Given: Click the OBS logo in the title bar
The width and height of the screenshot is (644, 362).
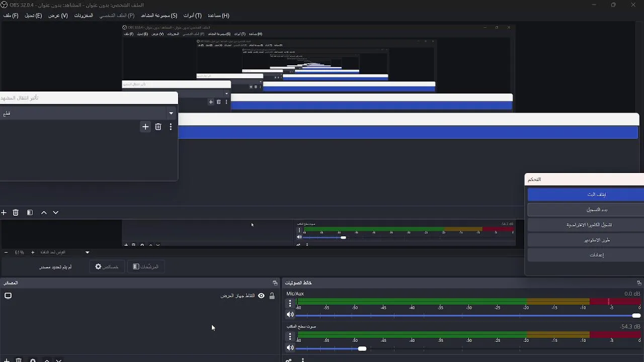Looking at the screenshot, I should point(4,5).
